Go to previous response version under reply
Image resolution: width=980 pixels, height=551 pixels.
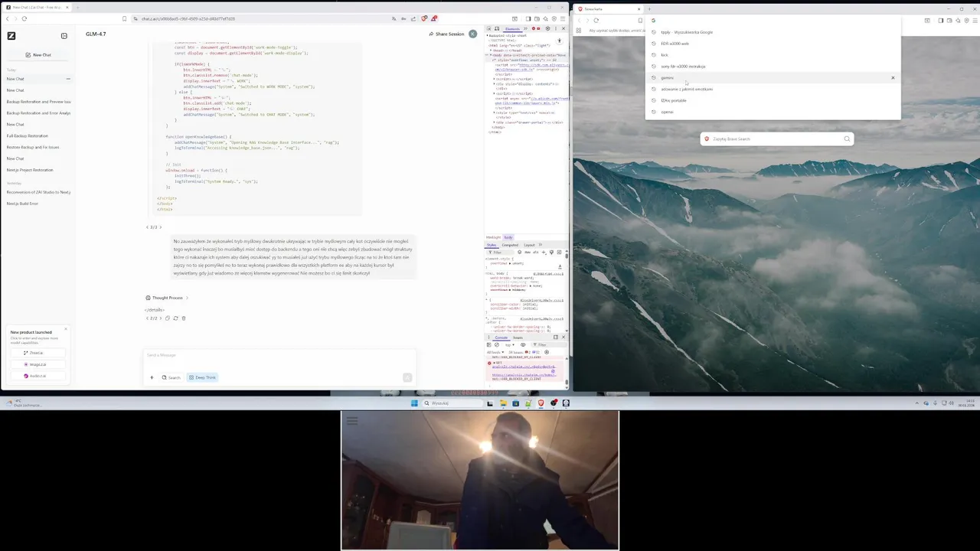pos(147,318)
